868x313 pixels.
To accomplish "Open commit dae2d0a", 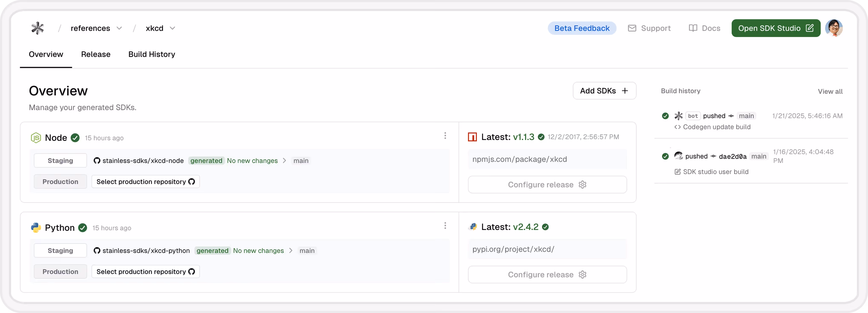I will pos(733,157).
